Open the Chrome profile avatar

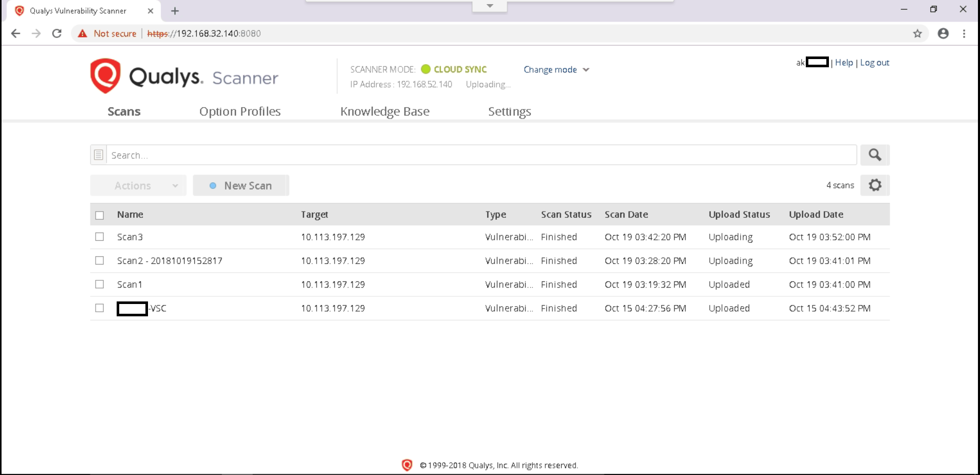(x=943, y=33)
